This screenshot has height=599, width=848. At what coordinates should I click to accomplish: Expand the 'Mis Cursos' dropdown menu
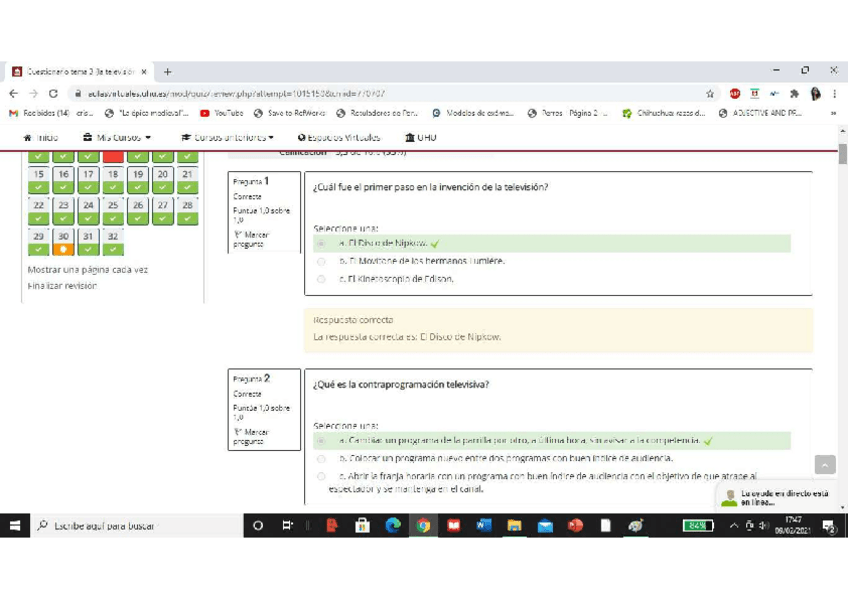pyautogui.click(x=118, y=137)
